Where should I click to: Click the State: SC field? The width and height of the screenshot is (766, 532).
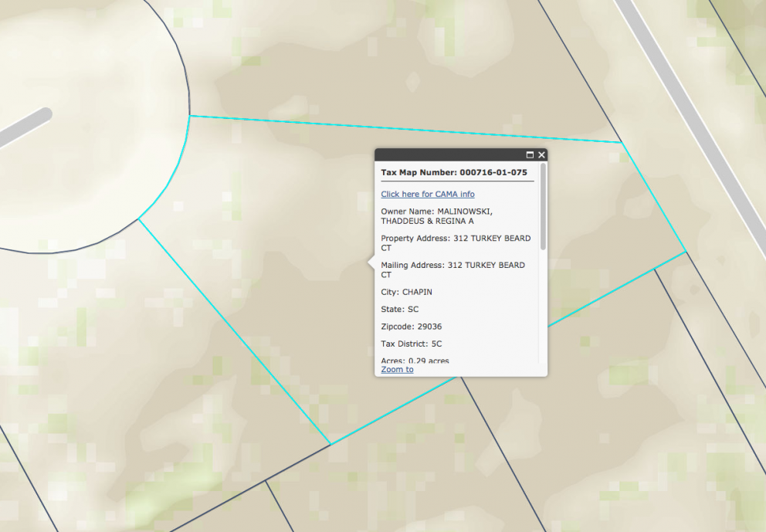pos(400,310)
